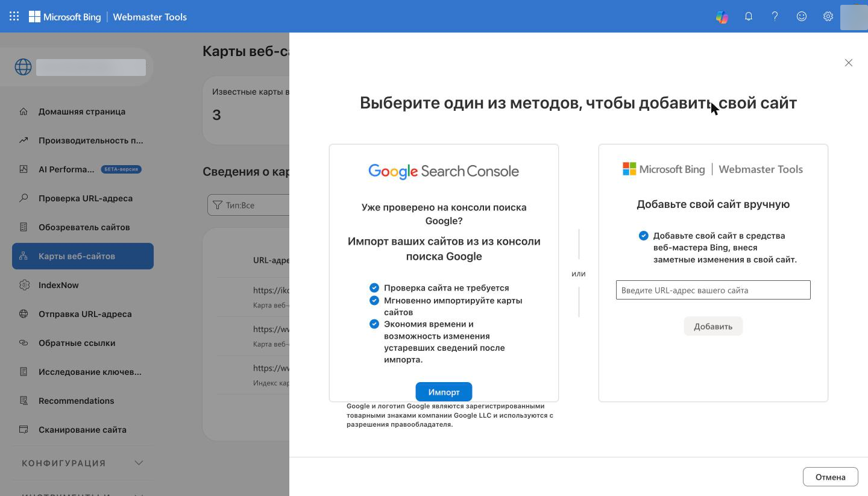Go to Обратные ссылки

tap(83, 343)
